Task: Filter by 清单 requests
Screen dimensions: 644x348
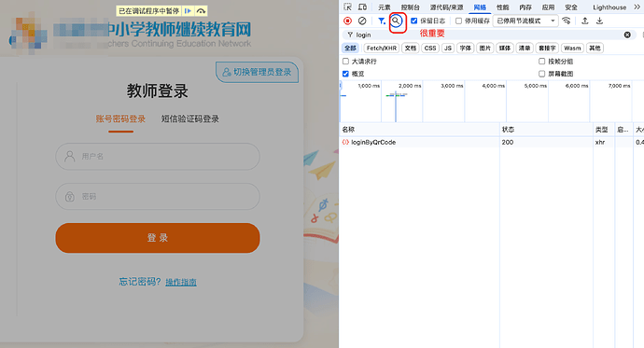Action: point(525,48)
